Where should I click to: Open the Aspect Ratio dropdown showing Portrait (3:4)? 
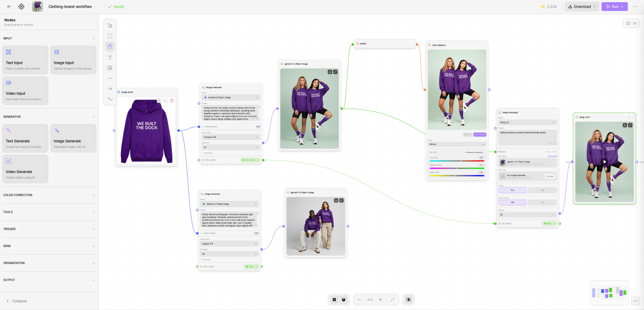(x=231, y=137)
